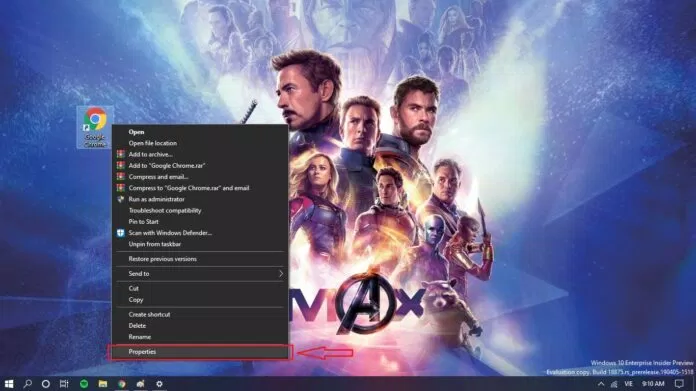Switch to Chrome on the taskbar
The image size is (696, 391).
(122, 383)
